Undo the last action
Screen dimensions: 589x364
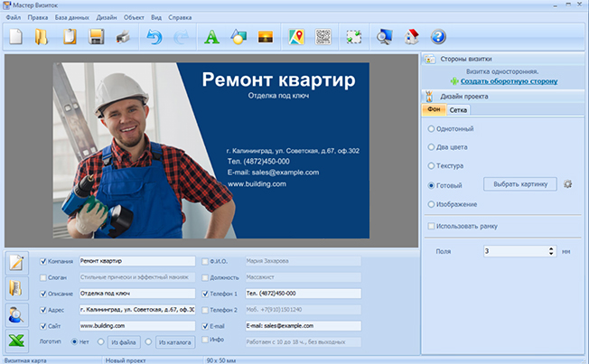click(x=154, y=37)
